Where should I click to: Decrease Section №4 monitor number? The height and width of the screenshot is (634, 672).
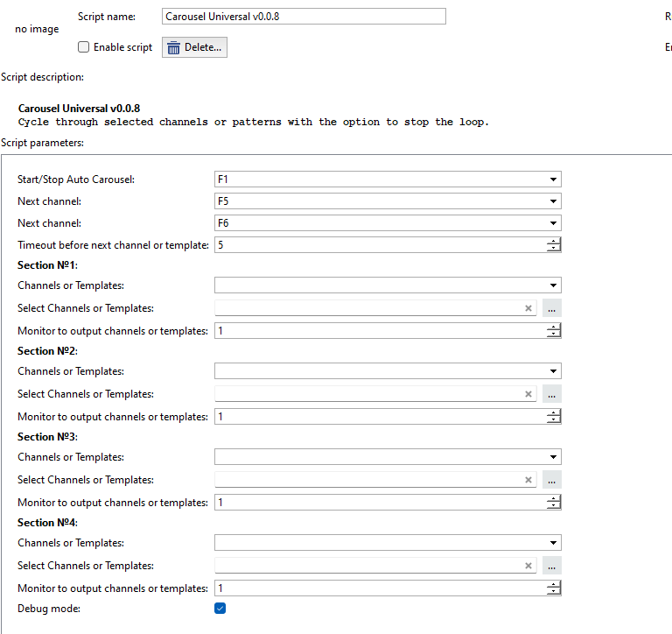(554, 592)
